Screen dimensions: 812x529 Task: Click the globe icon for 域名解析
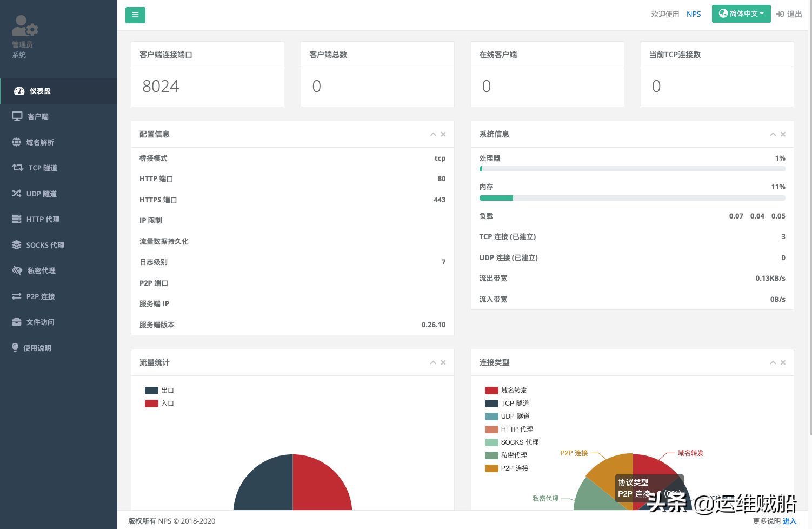tap(17, 142)
